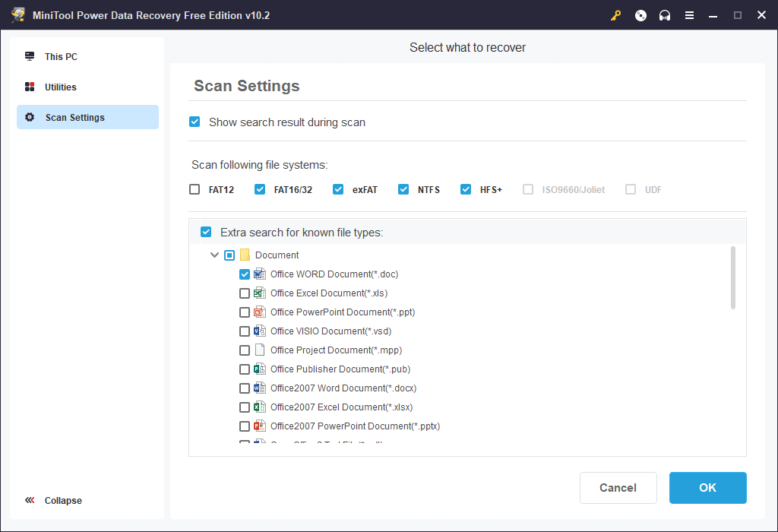Check Office PowerPoint Document(*.ppt) checkbox
The width and height of the screenshot is (778, 532).
[244, 312]
